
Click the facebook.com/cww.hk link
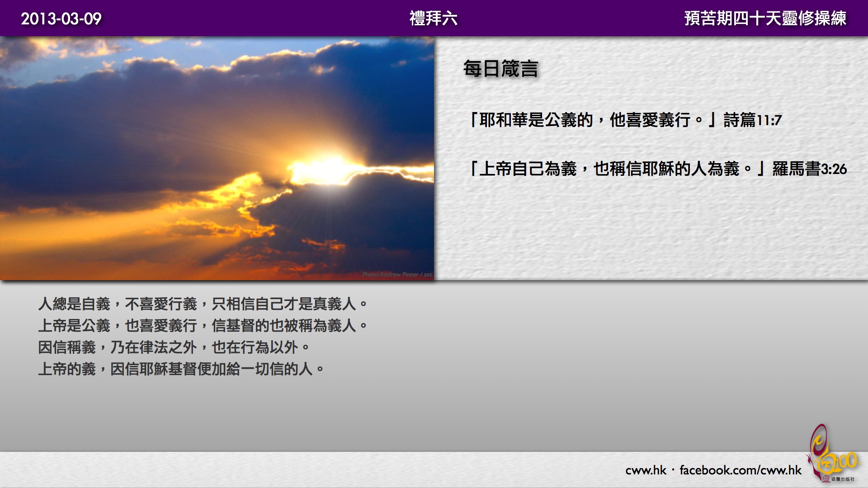(740, 470)
